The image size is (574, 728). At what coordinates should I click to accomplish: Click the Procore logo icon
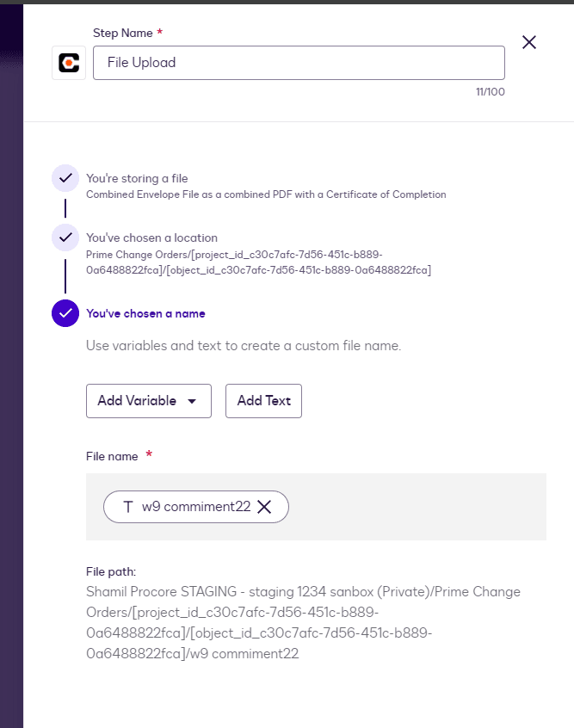pyautogui.click(x=69, y=63)
